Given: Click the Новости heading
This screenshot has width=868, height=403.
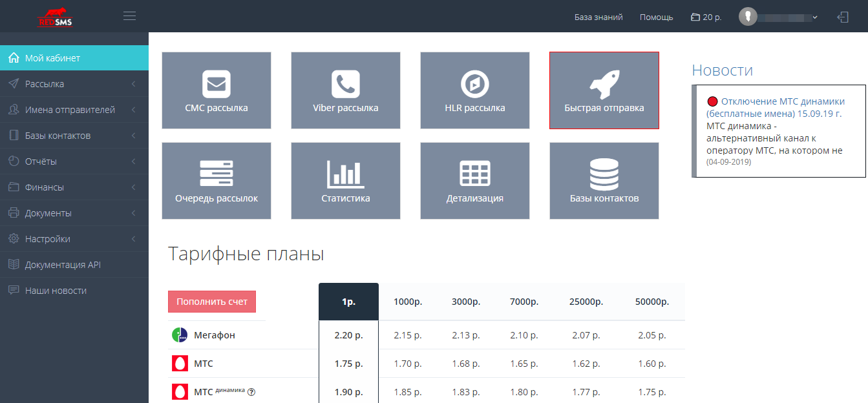Looking at the screenshot, I should 722,70.
